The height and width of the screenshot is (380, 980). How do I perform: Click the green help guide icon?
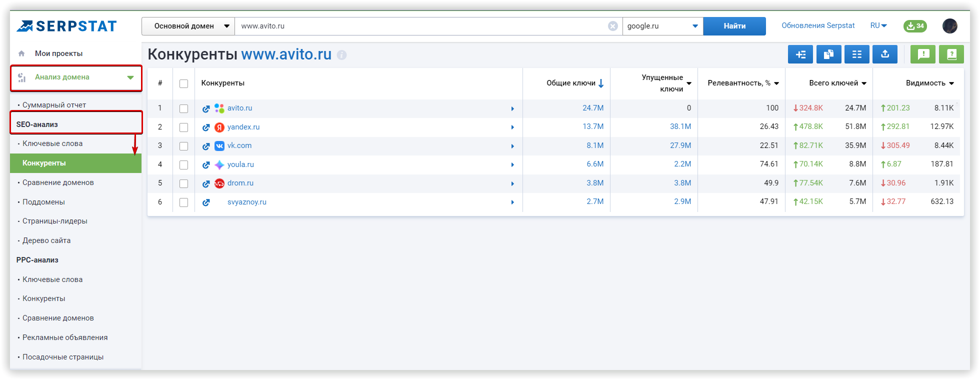point(951,54)
